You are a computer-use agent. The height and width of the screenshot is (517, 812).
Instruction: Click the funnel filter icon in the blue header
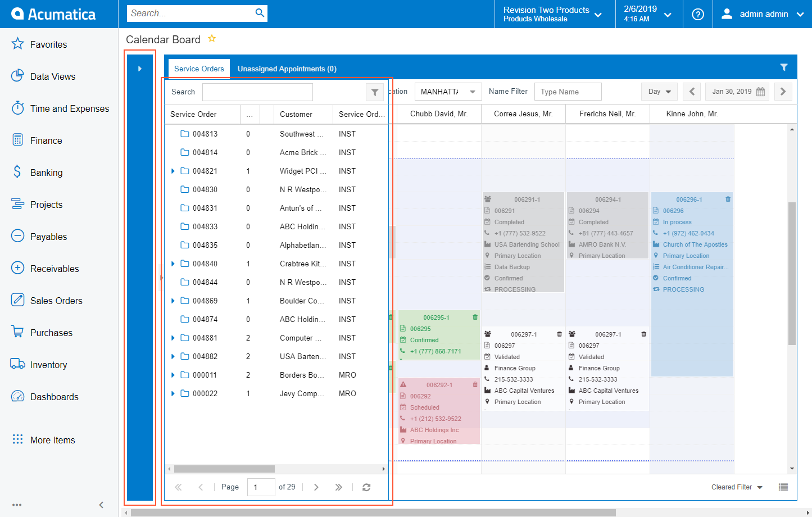tap(783, 67)
